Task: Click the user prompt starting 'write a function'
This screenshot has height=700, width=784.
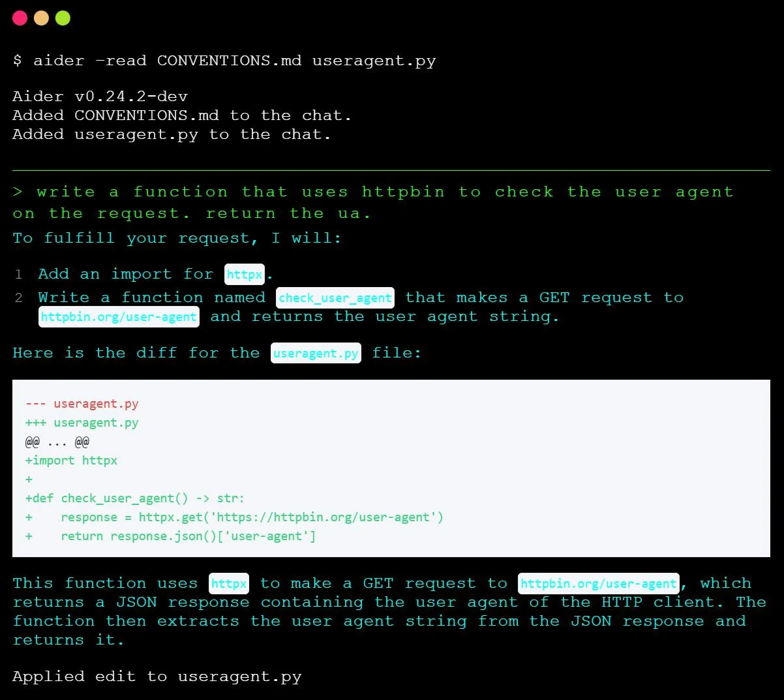Action: (373, 202)
